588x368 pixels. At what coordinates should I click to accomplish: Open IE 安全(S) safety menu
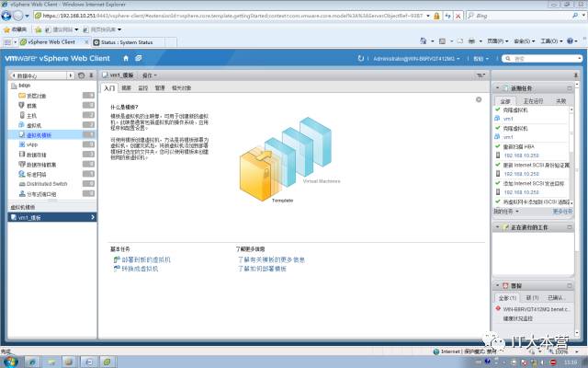[524, 40]
